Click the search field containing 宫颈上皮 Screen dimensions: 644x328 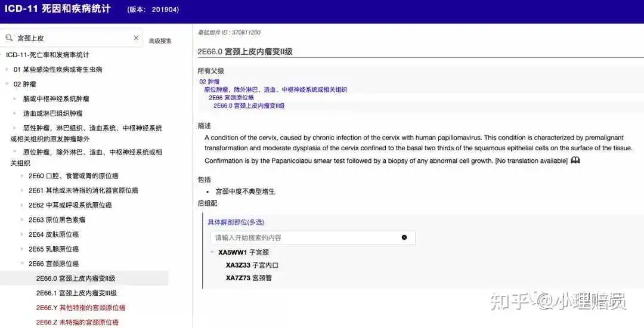(x=72, y=38)
